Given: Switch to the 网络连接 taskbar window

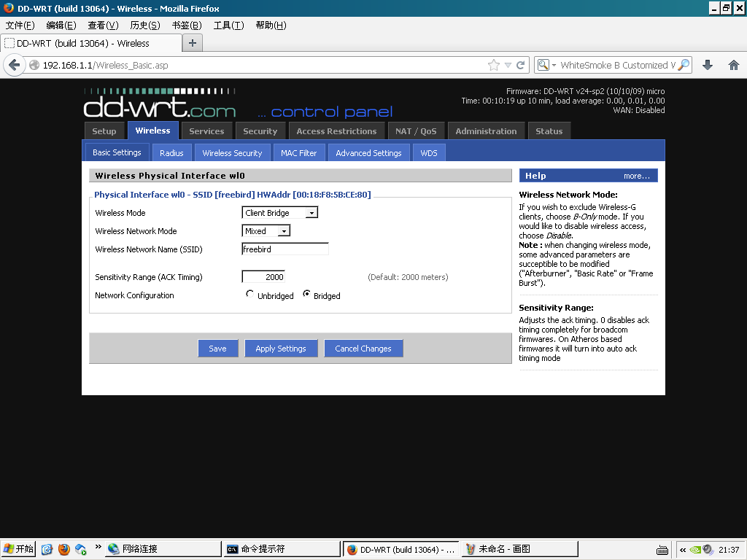Looking at the screenshot, I should tap(163, 549).
